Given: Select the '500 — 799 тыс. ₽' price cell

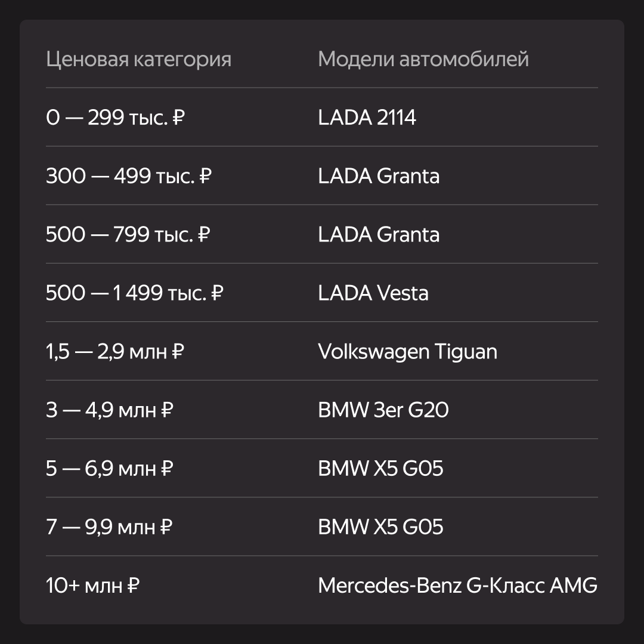Looking at the screenshot, I should click(128, 234).
